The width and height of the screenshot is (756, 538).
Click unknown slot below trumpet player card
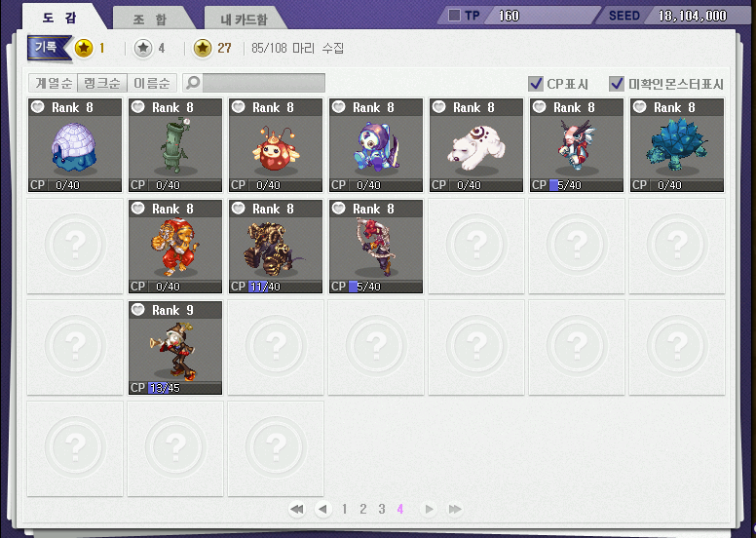175,448
